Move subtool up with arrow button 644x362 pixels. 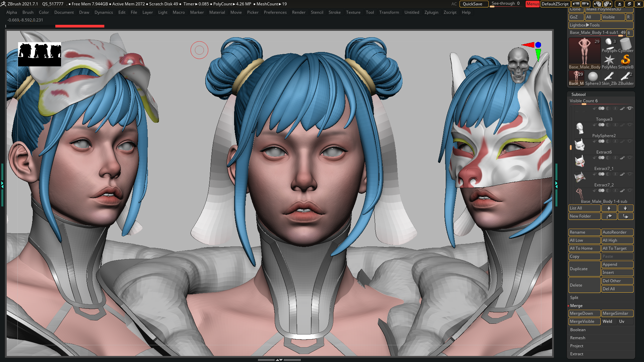coord(609,208)
